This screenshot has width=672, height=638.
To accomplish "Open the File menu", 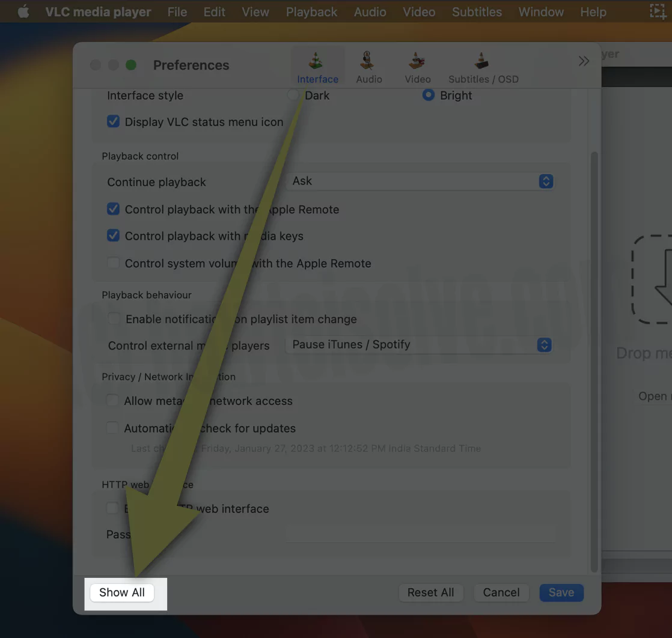I will 177,11.
